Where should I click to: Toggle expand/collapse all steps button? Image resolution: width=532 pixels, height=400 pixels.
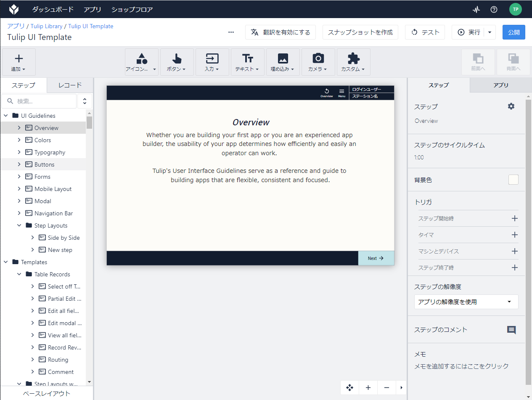click(85, 101)
